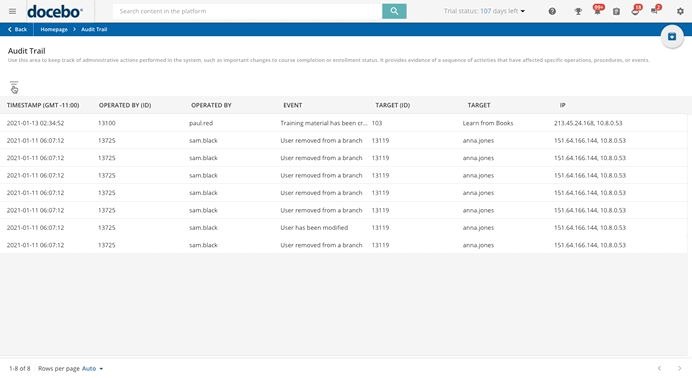Focus the platform content search field
The width and height of the screenshot is (692, 378).
tap(248, 11)
